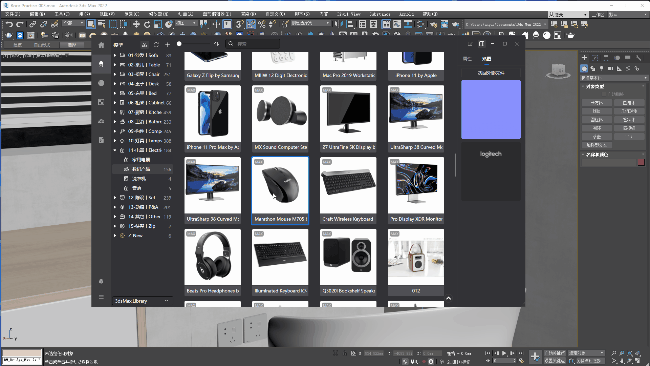Expand the 02 Table category
The image size is (650, 366).
coord(115,65)
